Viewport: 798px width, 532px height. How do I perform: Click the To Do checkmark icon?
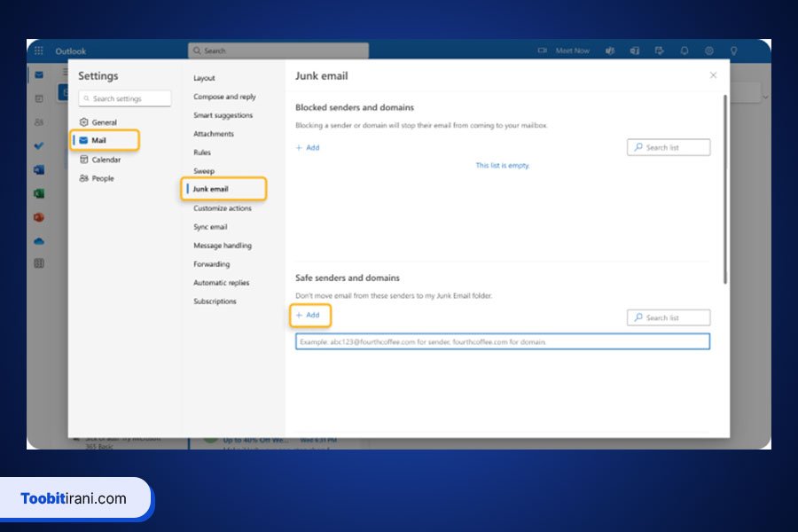[x=39, y=145]
